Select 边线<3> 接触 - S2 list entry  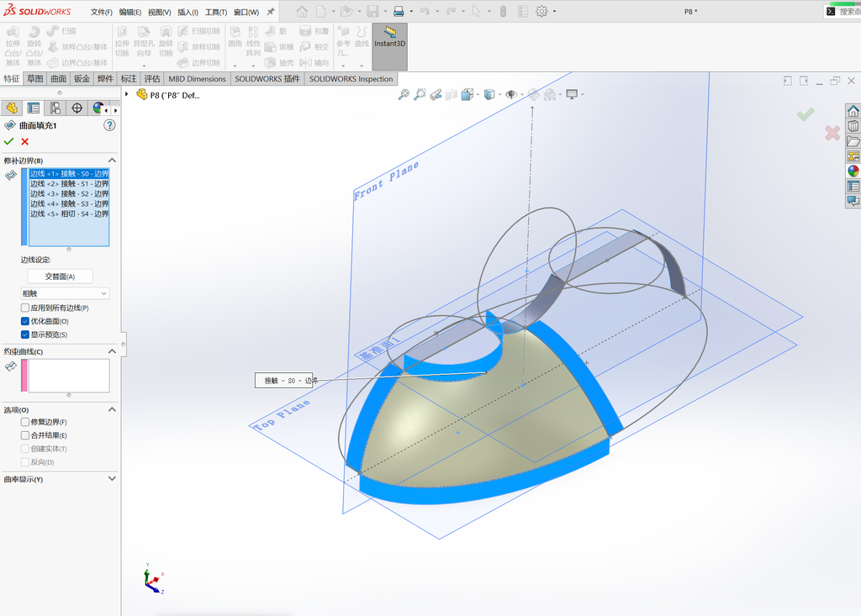[x=69, y=194]
